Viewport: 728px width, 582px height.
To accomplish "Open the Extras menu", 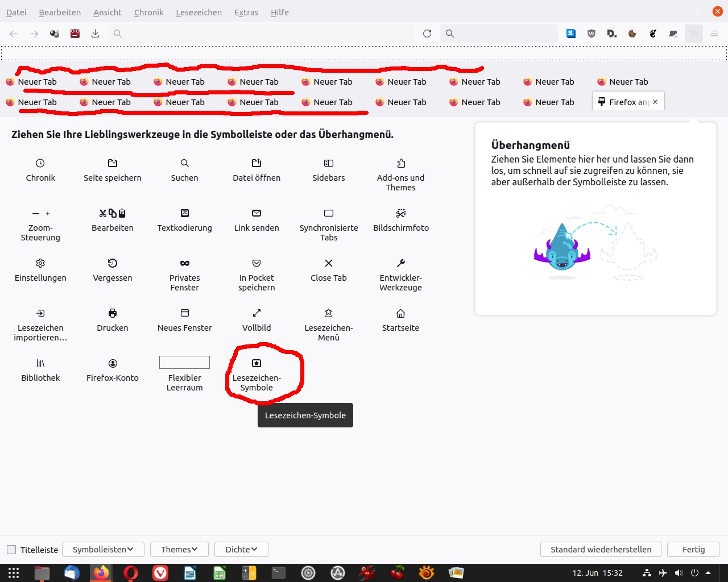I will pos(246,12).
